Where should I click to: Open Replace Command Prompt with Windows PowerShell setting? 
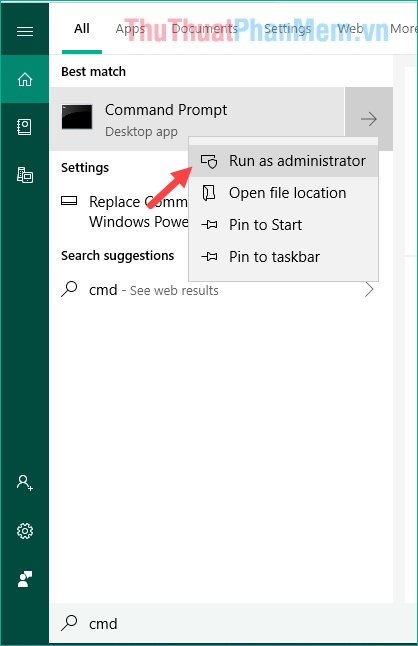124,212
